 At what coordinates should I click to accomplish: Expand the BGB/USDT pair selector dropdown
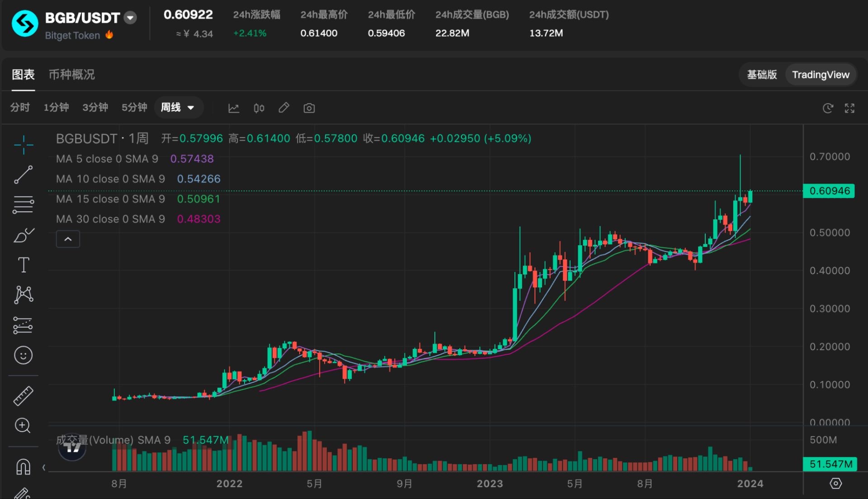tap(130, 18)
